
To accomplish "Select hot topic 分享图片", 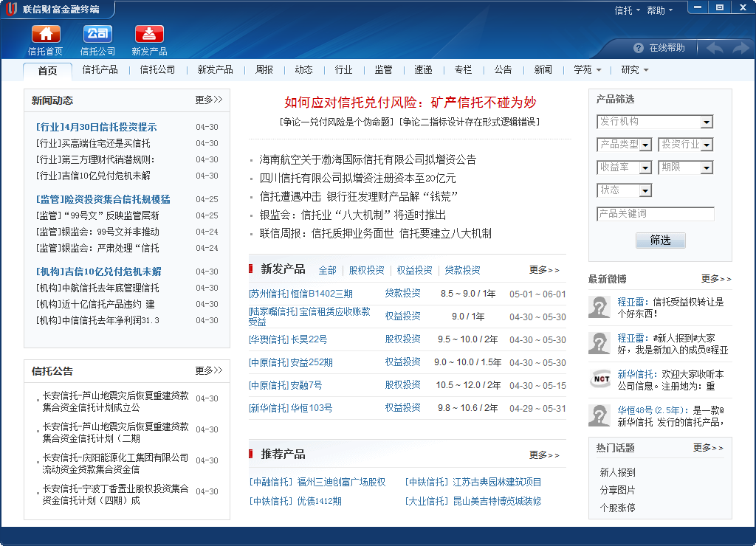I will [x=618, y=490].
